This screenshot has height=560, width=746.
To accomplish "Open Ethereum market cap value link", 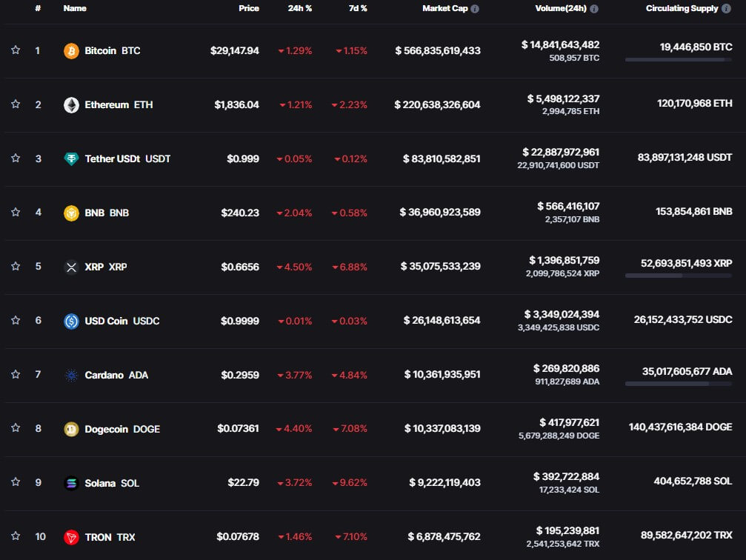I will tap(437, 104).
